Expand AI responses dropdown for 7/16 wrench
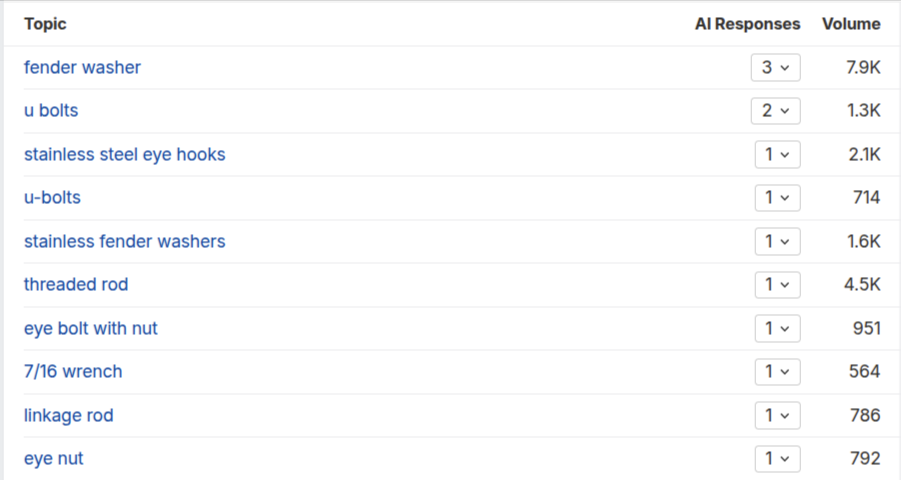The width and height of the screenshot is (901, 480). click(x=777, y=372)
